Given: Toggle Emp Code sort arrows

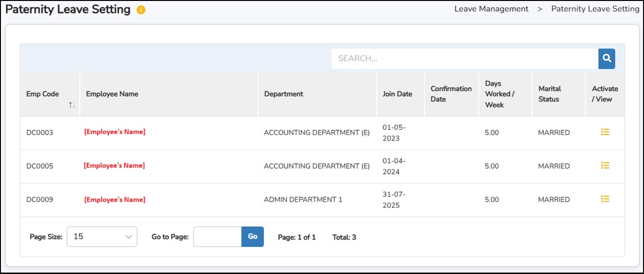Looking at the screenshot, I should tap(72, 105).
